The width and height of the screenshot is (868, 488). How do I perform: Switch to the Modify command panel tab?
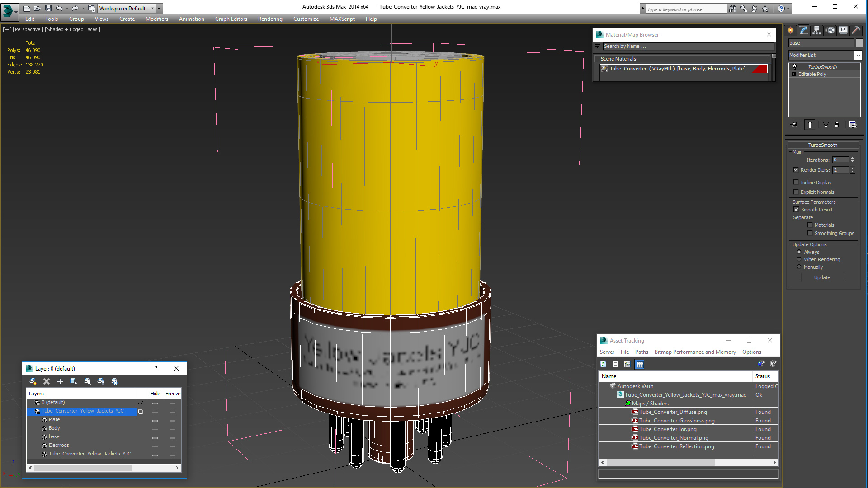coord(804,30)
